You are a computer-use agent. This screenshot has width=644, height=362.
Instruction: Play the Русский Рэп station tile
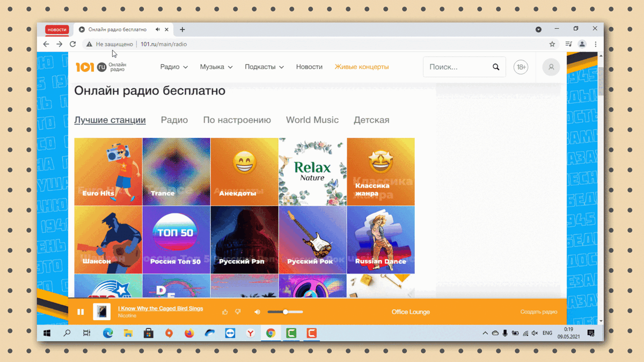[x=245, y=240]
